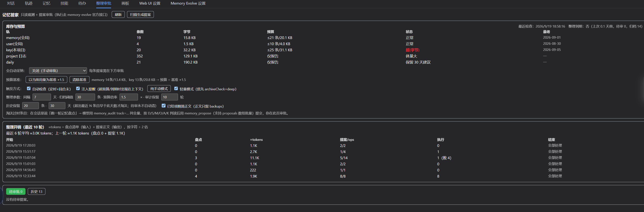The width and height of the screenshot is (644, 212).
Task: Click the 扫描生成提案 button
Action: tap(140, 15)
